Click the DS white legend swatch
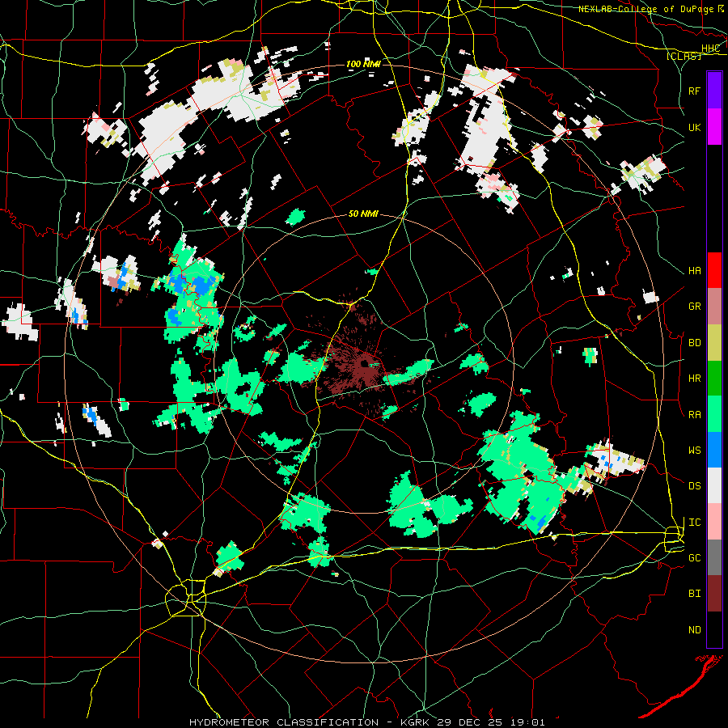Screen dimensions: 728x728 point(714,485)
